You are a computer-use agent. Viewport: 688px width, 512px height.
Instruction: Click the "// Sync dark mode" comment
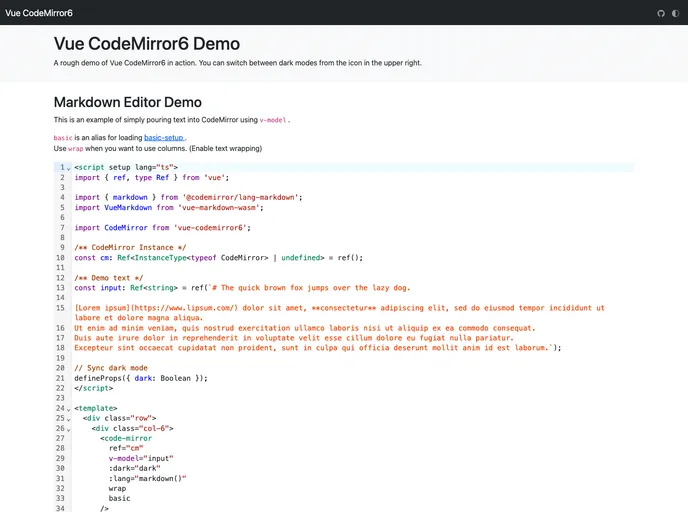tap(111, 368)
